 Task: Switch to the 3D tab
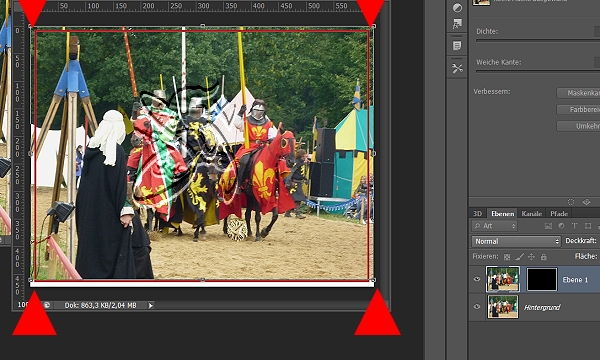click(477, 213)
